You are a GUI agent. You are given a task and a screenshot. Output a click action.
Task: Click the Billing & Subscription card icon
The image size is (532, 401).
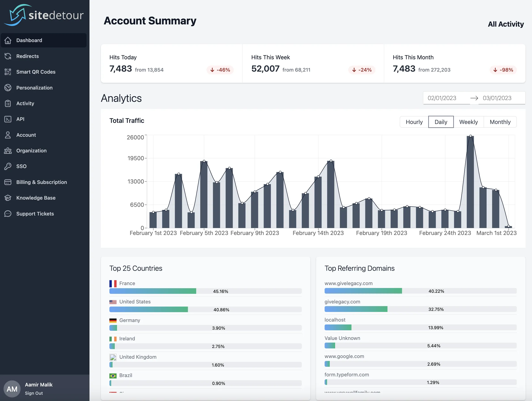(8, 182)
